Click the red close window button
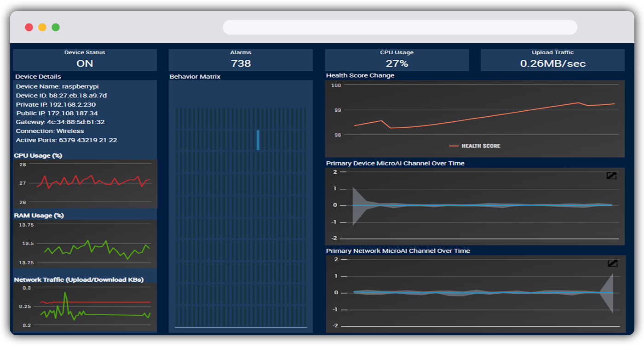 tap(29, 27)
